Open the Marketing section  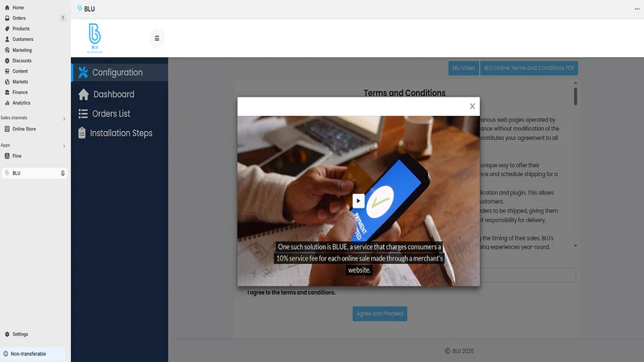coord(22,50)
